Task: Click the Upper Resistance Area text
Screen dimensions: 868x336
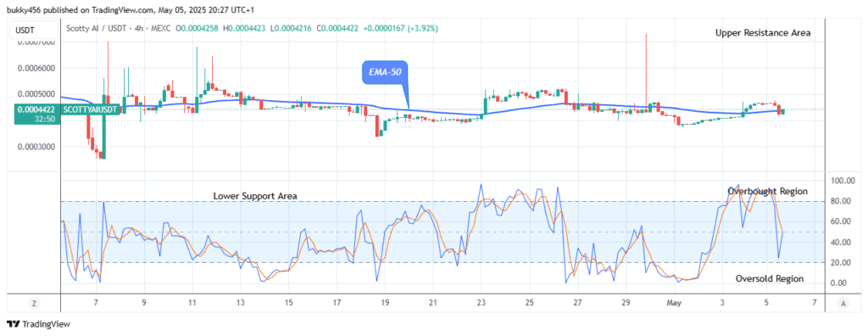Action: 763,33
